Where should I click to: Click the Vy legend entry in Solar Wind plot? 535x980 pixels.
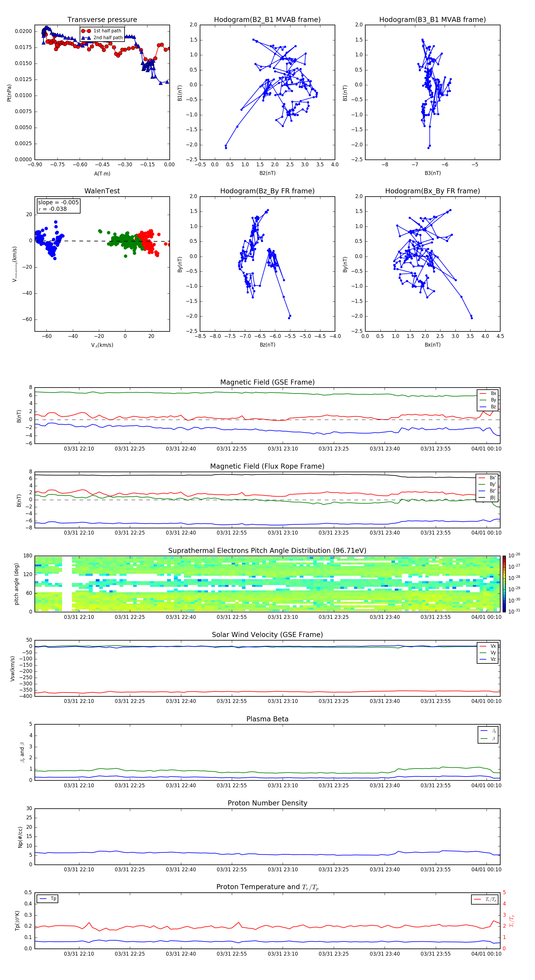[x=488, y=652]
